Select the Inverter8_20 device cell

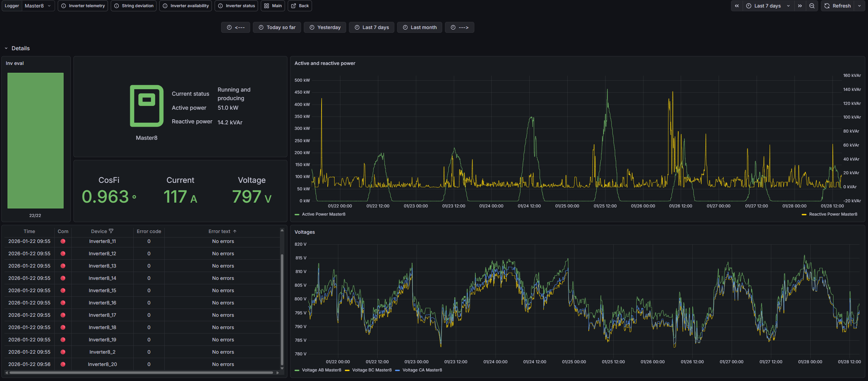coord(103,364)
